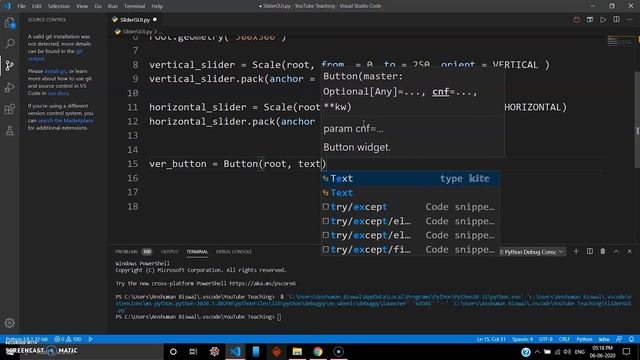The width and height of the screenshot is (640, 360).
Task: Select the SliderGUI.py editor tab
Action: (135, 20)
